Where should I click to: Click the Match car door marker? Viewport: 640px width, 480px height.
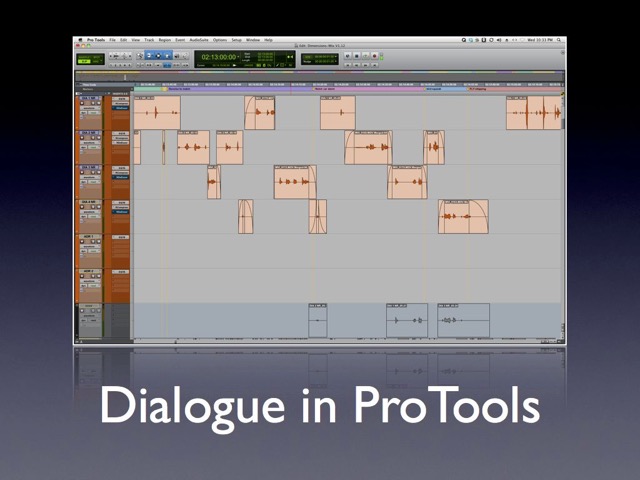[325, 89]
